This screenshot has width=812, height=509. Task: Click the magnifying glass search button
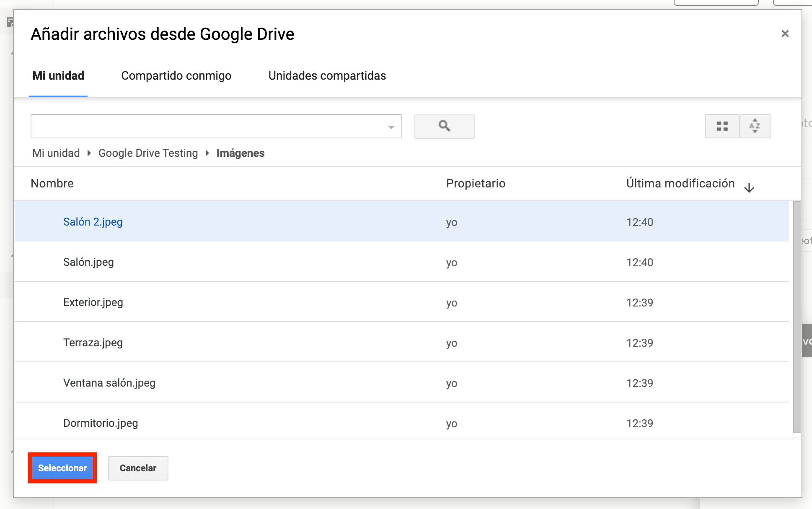pyautogui.click(x=444, y=126)
